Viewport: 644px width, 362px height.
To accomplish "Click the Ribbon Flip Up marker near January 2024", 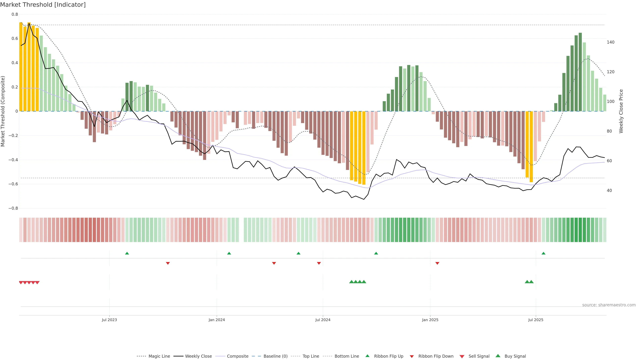I will (229, 253).
